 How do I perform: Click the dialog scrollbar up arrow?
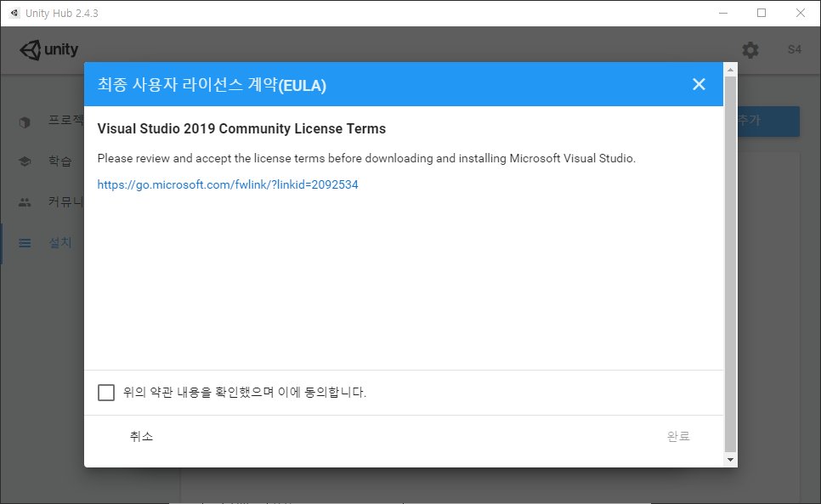730,70
